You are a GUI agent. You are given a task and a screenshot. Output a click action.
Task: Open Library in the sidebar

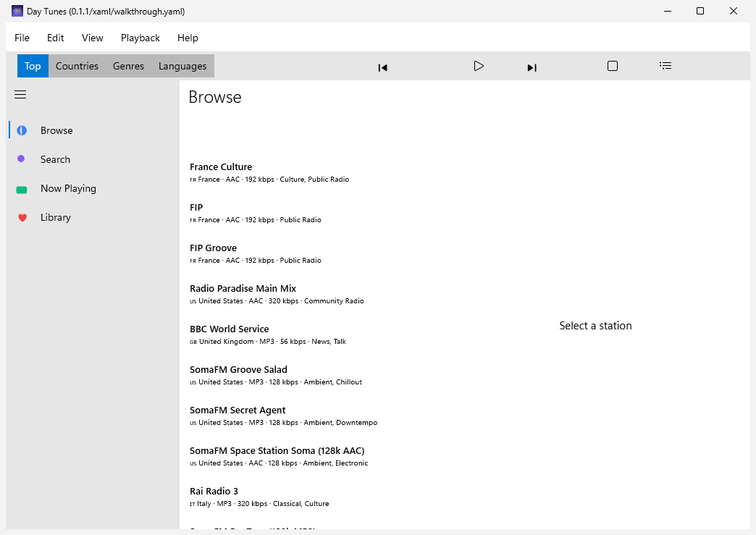[56, 217]
